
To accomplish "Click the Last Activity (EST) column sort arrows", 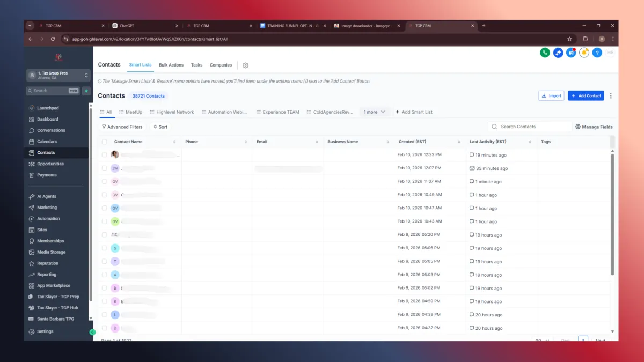I will coord(530,142).
